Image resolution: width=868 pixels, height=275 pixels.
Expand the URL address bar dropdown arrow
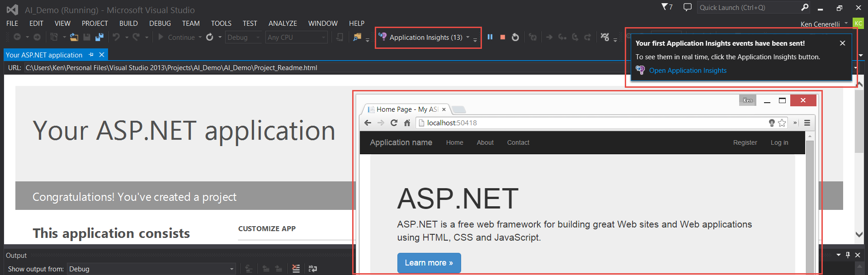(855, 68)
